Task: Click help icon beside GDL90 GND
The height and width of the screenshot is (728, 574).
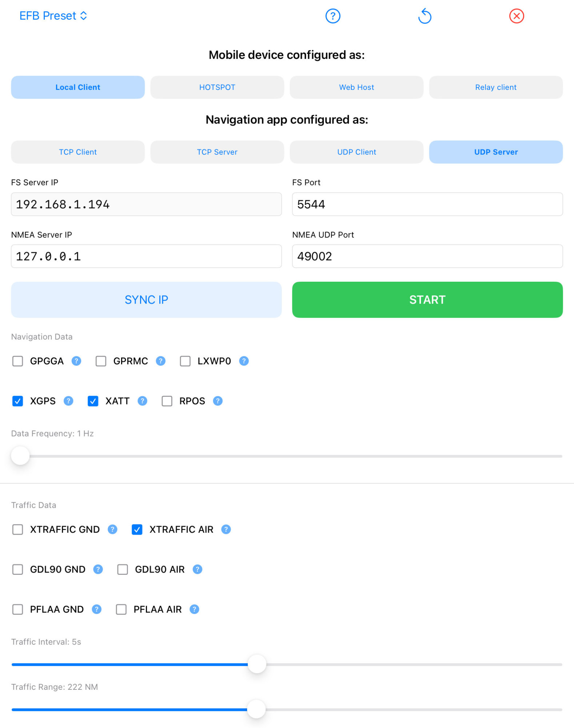Action: pyautogui.click(x=98, y=569)
